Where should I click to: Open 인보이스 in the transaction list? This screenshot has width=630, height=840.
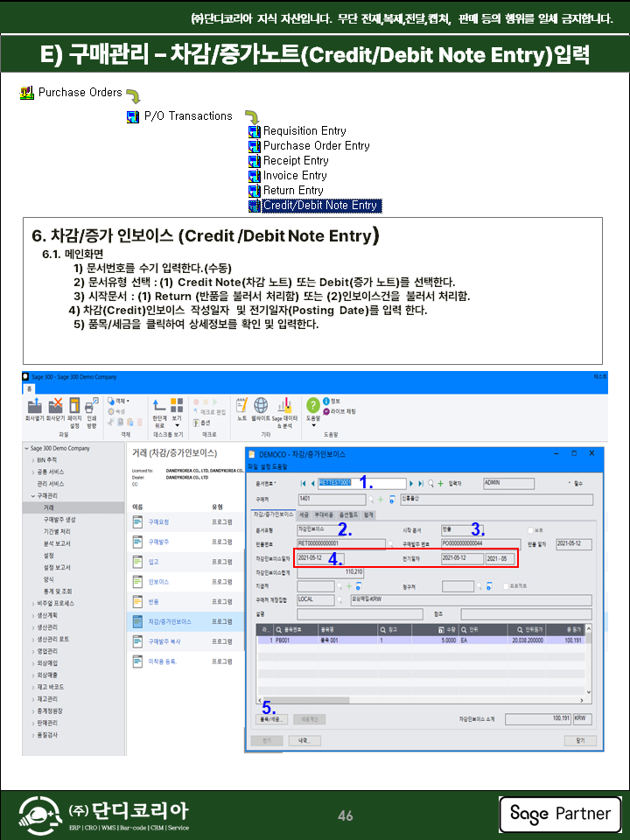coord(158,581)
